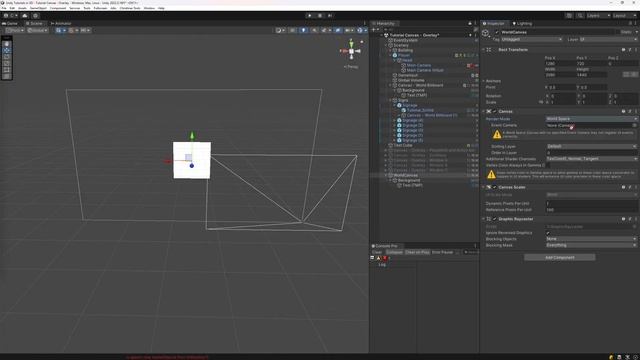
Task: Open the Layers dropdown in top toolbar
Action: click(598, 16)
